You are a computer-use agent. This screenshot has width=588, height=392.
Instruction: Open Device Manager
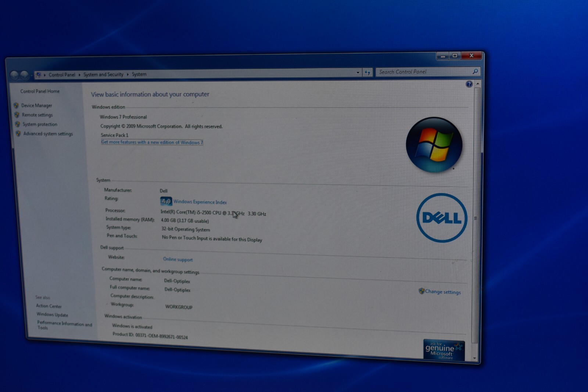point(36,105)
